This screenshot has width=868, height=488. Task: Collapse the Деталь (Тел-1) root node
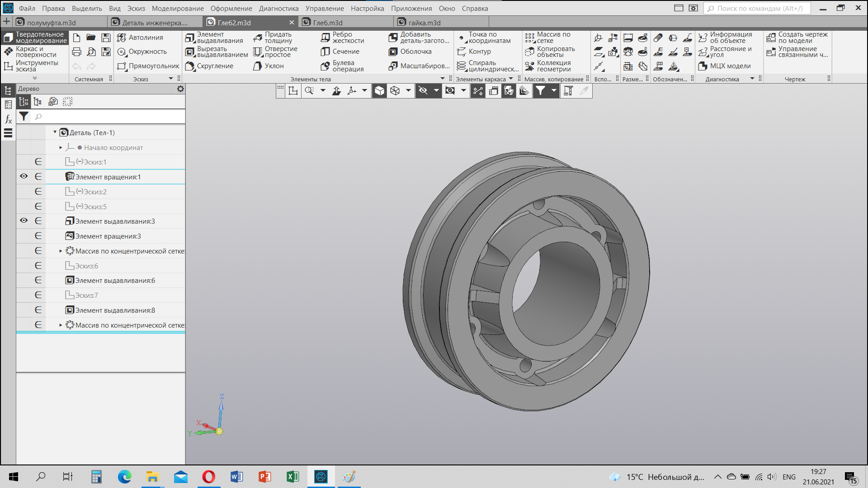click(x=55, y=132)
